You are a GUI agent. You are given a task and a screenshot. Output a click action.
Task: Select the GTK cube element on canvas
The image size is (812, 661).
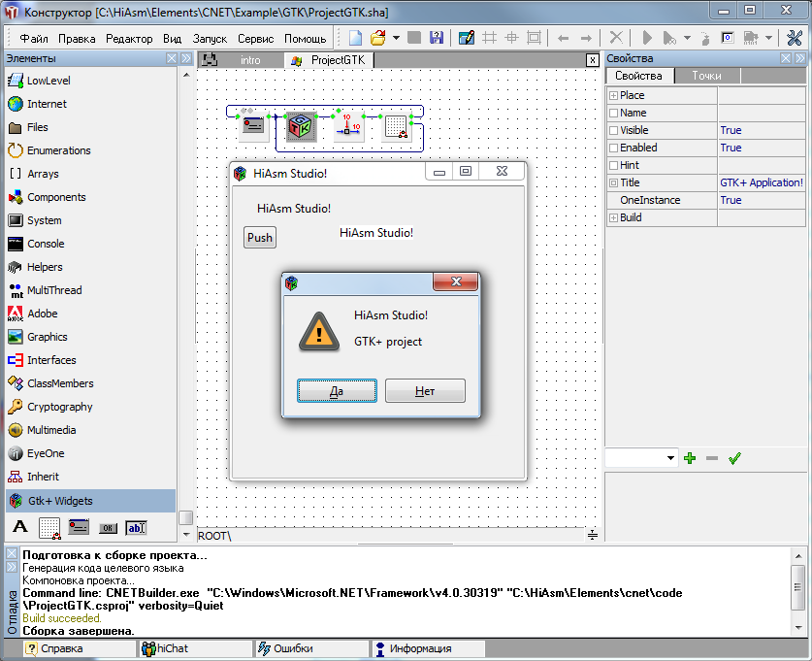point(301,125)
